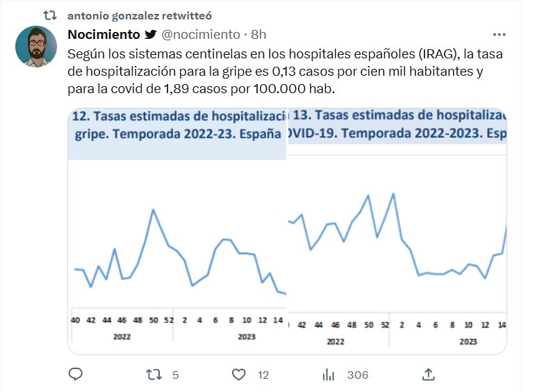Click the tweet text about IRAG hospitalization
This screenshot has width=535, height=392.
point(274,71)
